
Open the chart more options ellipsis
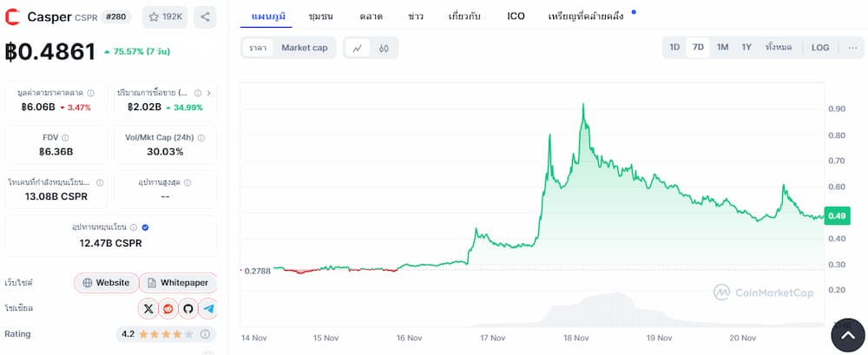pyautogui.click(x=853, y=48)
